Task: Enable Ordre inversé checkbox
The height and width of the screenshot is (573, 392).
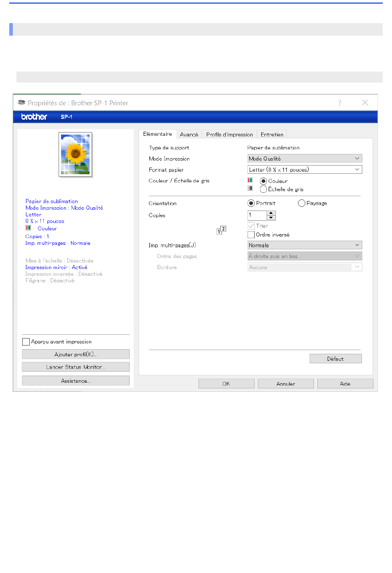Action: pyautogui.click(x=251, y=235)
